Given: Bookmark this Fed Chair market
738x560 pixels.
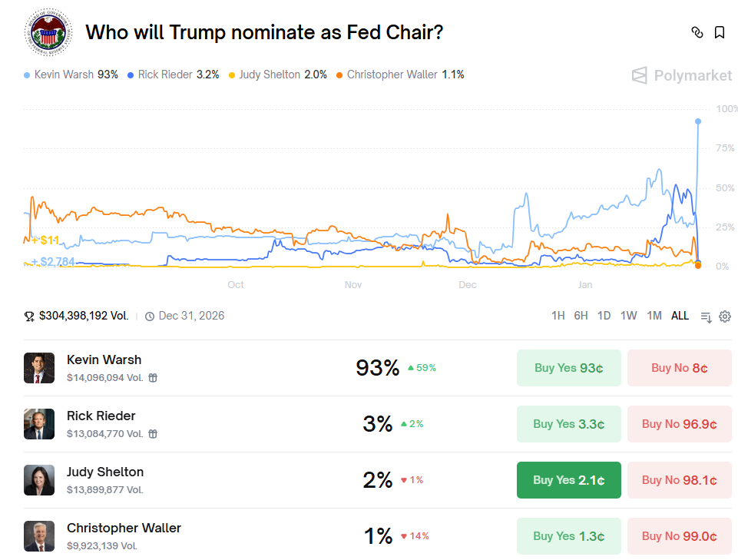Looking at the screenshot, I should pyautogui.click(x=720, y=32).
